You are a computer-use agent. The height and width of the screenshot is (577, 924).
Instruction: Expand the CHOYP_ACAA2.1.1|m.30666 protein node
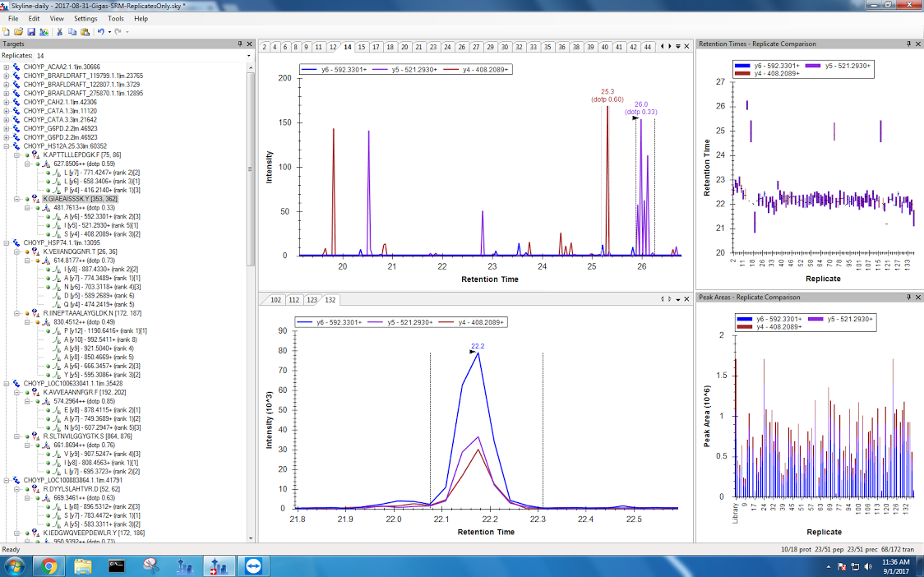tap(7, 67)
